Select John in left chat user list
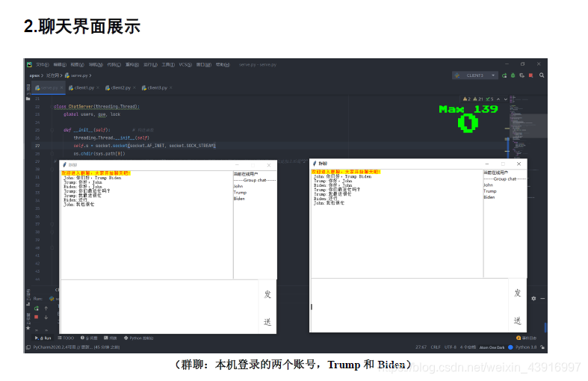The width and height of the screenshot is (588, 381). pyautogui.click(x=238, y=186)
